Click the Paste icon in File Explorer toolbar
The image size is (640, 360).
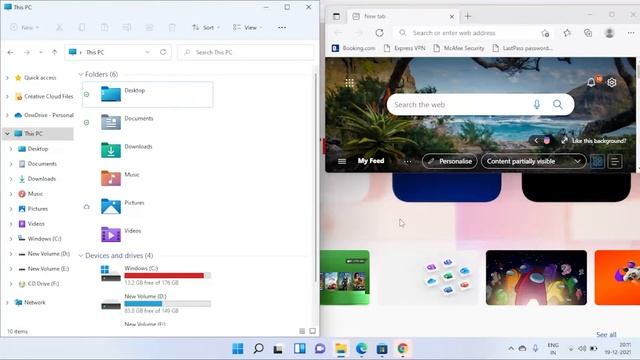pyautogui.click(x=104, y=28)
